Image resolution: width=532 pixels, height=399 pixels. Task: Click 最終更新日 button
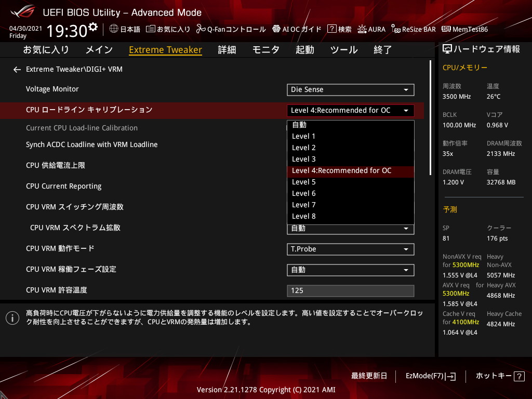369,376
